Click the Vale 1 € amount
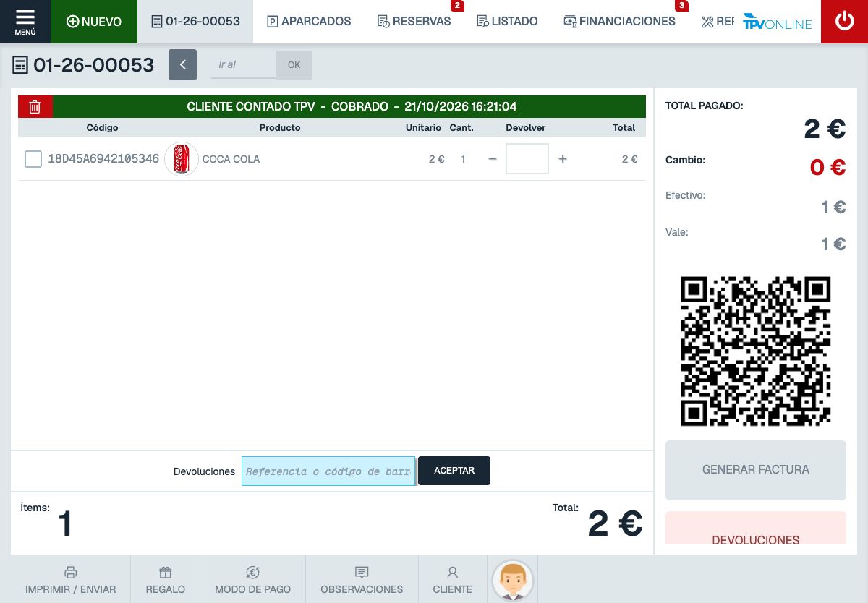This screenshot has width=868, height=603. tap(833, 244)
